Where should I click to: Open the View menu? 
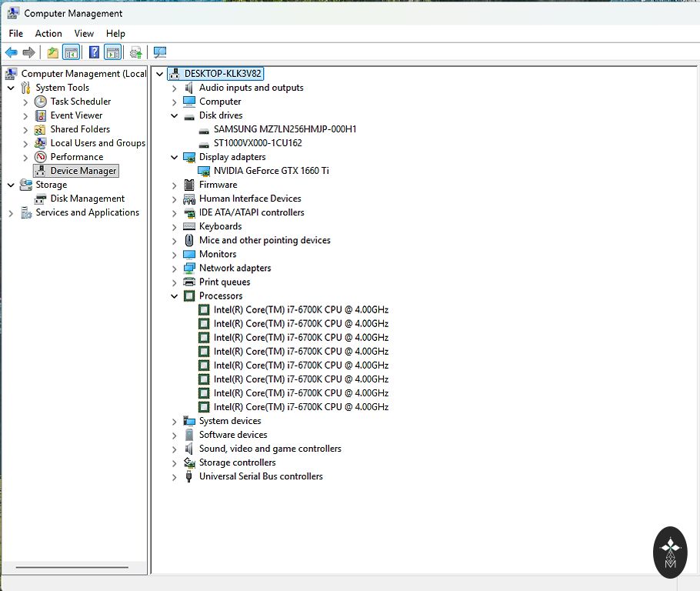click(84, 33)
